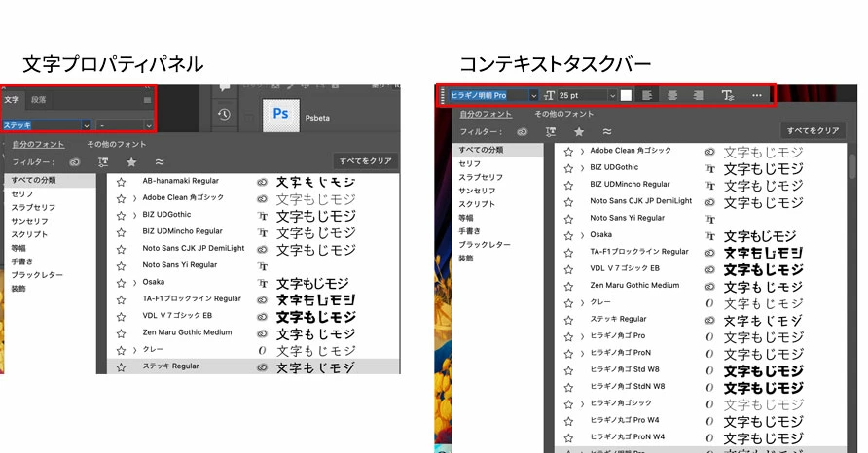This screenshot has height=453, width=868.
Task: Open font family dropdown arrow beside ステッキ
Action: pyautogui.click(x=87, y=126)
